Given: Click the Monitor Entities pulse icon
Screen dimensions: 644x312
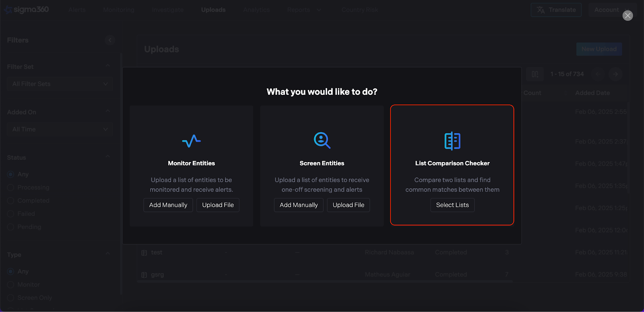Looking at the screenshot, I should [191, 141].
